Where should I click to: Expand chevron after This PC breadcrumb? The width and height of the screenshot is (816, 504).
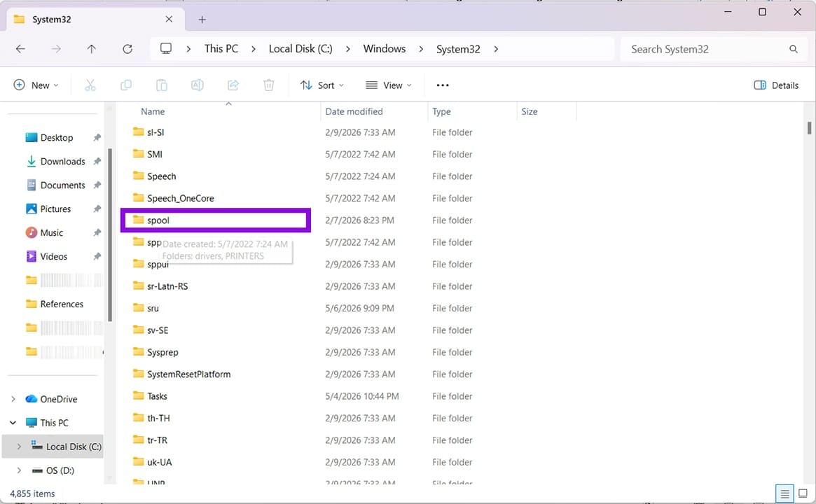[x=253, y=49]
